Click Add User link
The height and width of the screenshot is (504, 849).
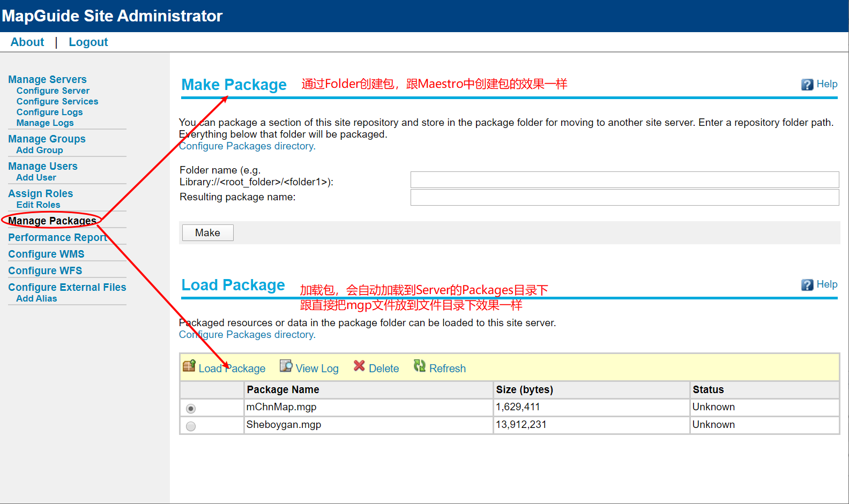tap(36, 178)
